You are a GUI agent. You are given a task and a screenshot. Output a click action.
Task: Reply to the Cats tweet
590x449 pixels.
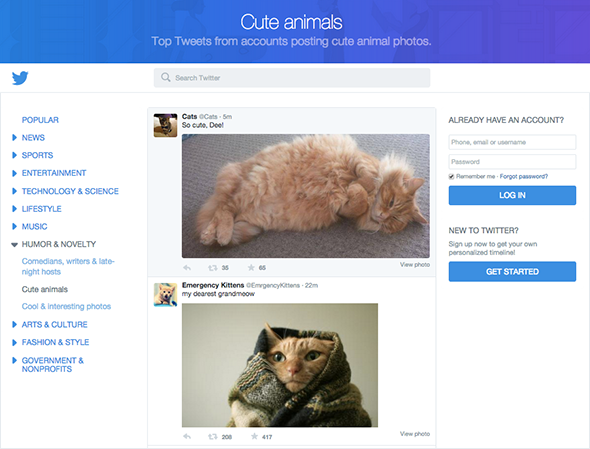point(187,268)
